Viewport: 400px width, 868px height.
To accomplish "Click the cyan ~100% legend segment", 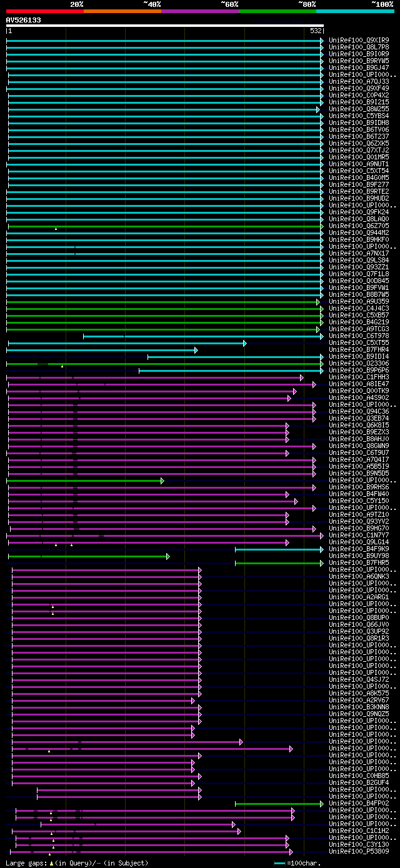I will pos(355,11).
